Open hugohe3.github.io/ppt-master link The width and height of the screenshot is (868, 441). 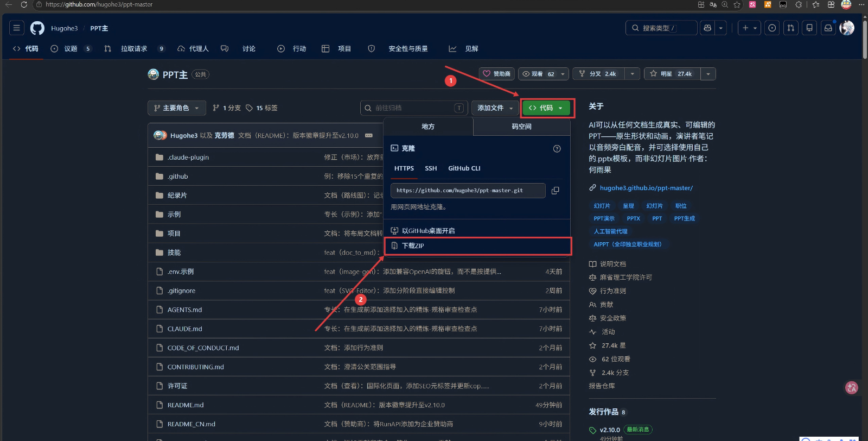click(x=646, y=188)
